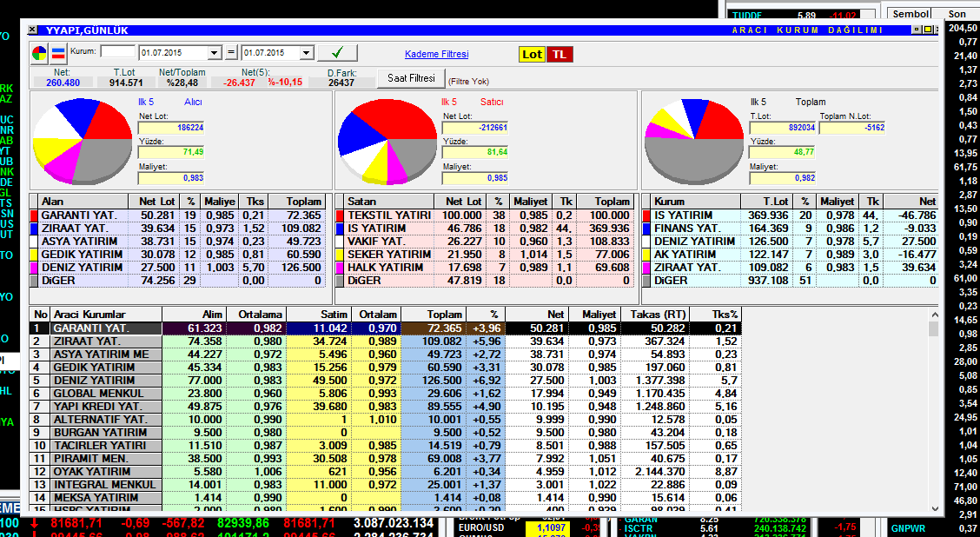Viewport: 980px width, 537px height.
Task: Click the small minimize square in title bar
Action: point(917,30)
